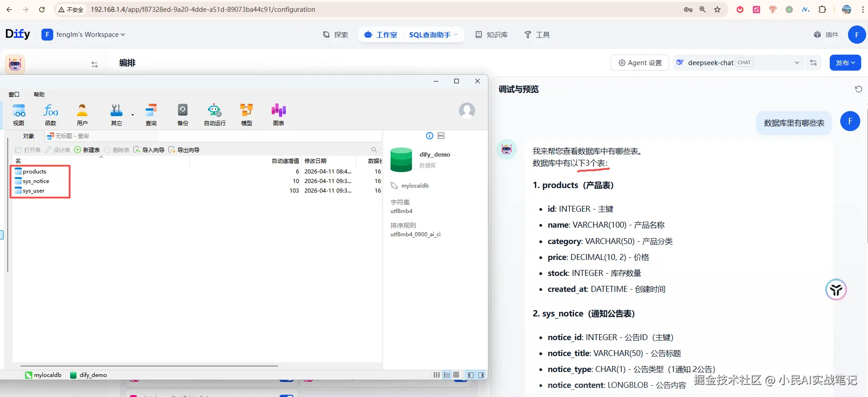Switch to list view
Image resolution: width=868 pixels, height=397 pixels.
(x=447, y=375)
